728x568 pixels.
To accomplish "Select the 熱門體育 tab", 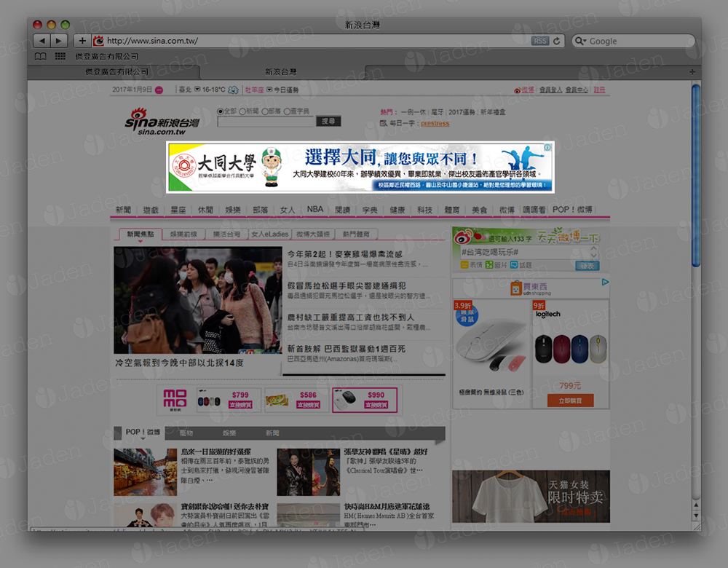I will click(x=356, y=234).
